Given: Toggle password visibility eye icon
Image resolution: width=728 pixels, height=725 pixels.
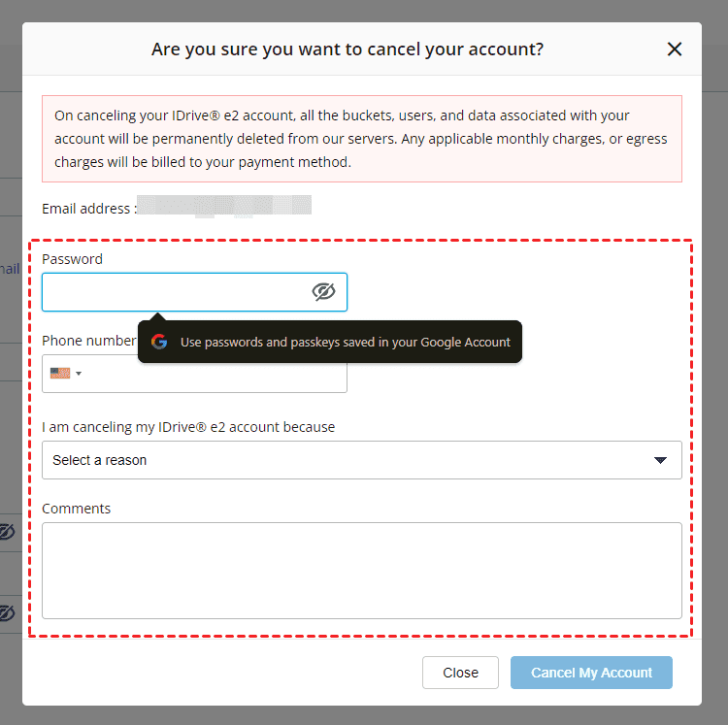Looking at the screenshot, I should (323, 292).
